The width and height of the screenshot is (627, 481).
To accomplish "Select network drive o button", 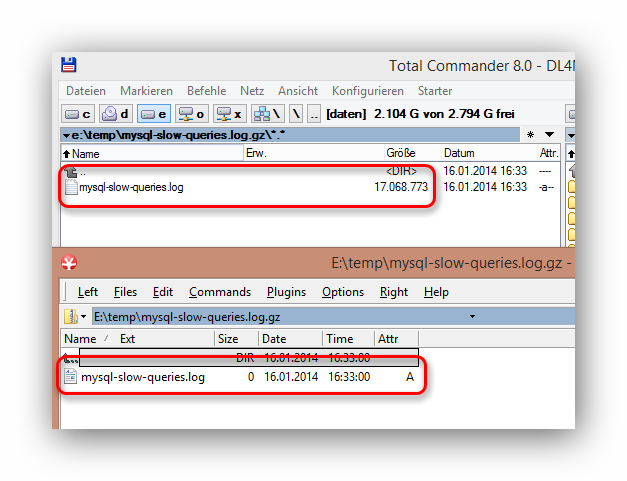I will (192, 114).
